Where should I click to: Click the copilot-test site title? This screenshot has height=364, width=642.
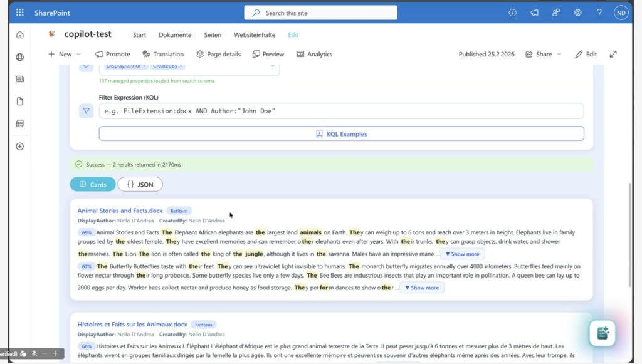pyautogui.click(x=88, y=34)
